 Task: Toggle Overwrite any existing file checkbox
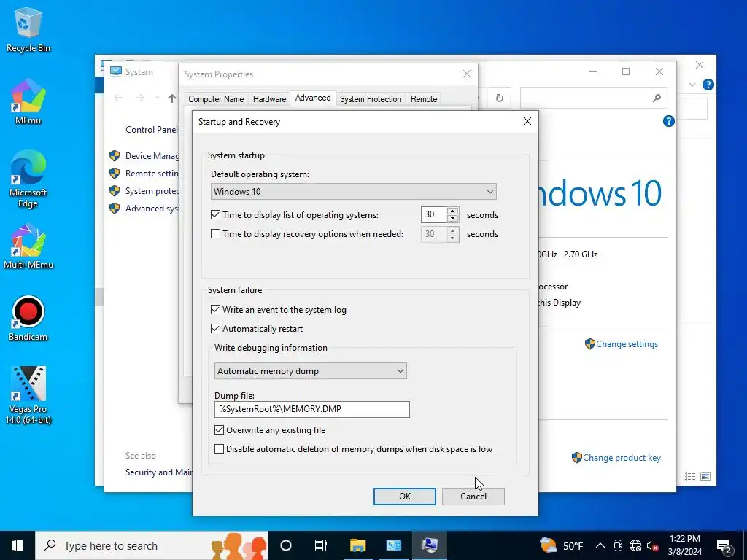tap(219, 430)
